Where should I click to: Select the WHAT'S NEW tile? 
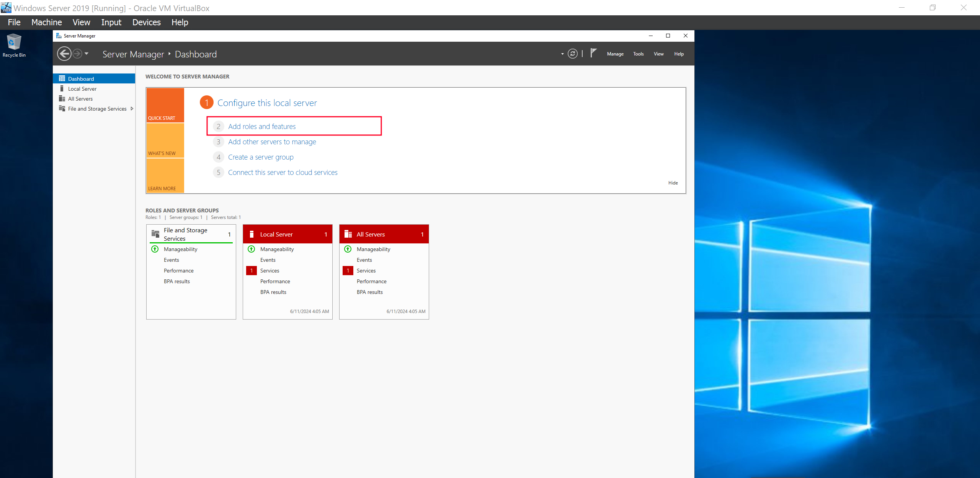tap(165, 140)
